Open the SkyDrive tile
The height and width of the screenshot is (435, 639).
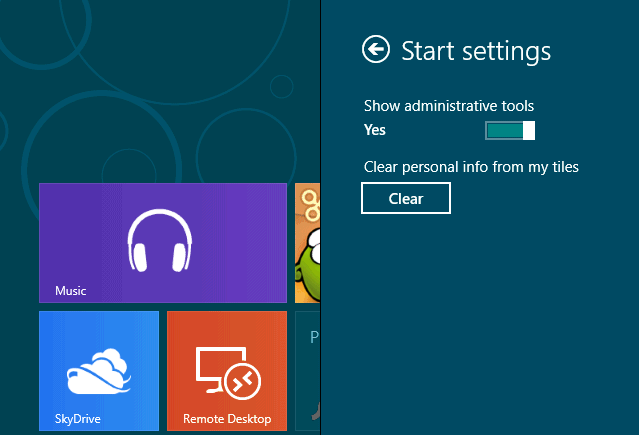tap(99, 371)
